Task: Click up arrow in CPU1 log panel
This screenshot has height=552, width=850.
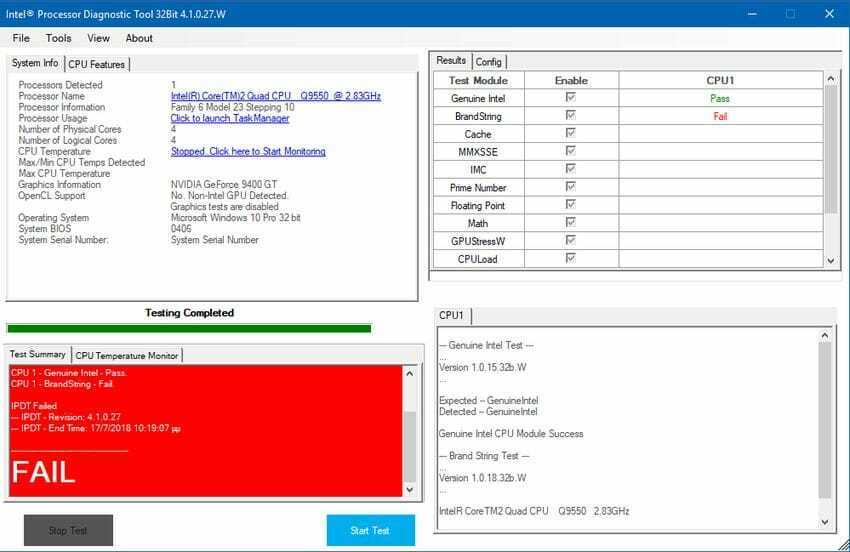Action: coord(825,335)
